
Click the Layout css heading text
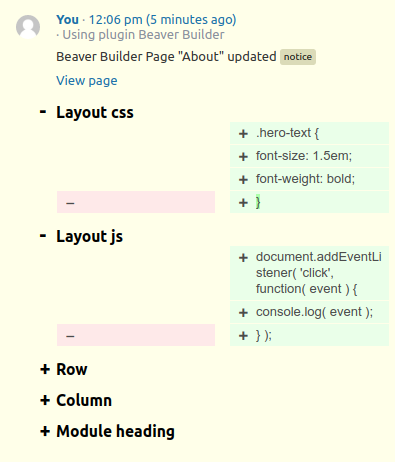pos(95,112)
